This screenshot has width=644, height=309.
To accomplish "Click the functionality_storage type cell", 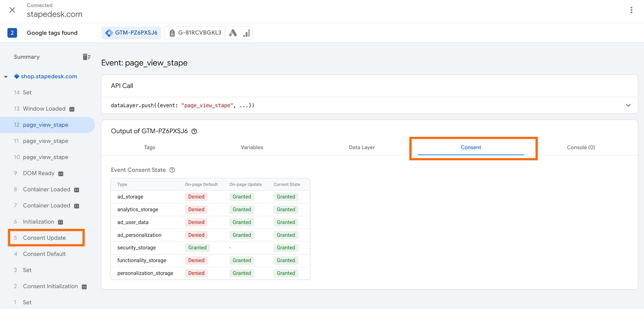I will 142,260.
